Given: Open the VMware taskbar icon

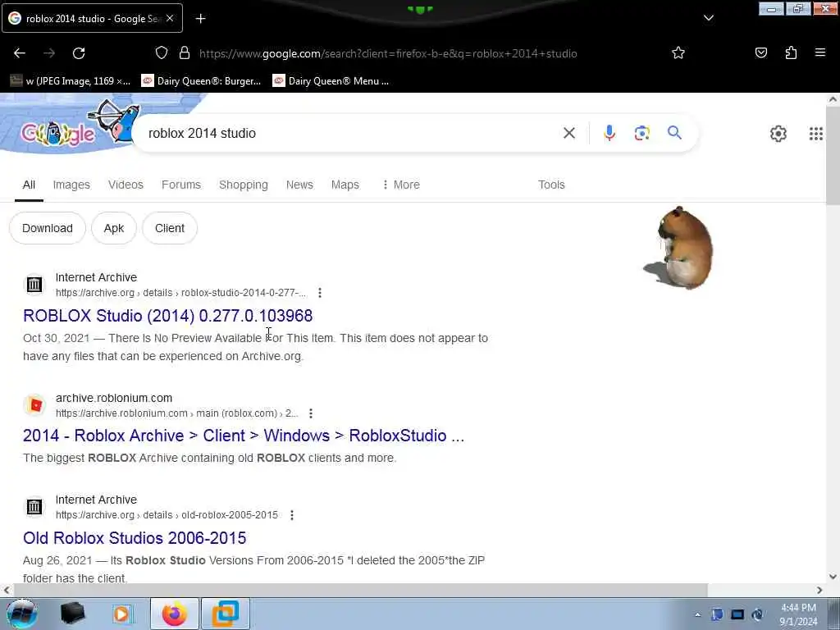Looking at the screenshot, I should [226, 614].
